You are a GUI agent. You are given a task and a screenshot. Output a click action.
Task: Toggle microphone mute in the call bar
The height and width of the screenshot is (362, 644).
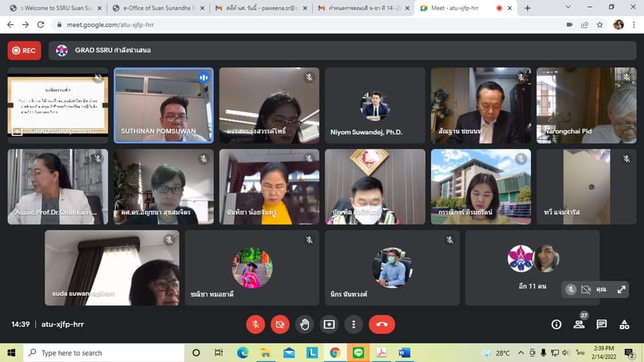(255, 324)
